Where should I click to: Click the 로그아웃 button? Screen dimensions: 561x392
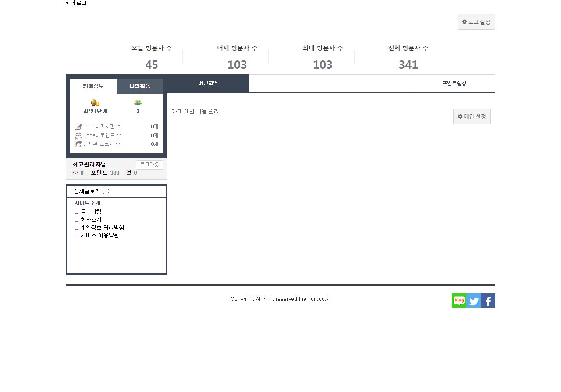tap(149, 165)
